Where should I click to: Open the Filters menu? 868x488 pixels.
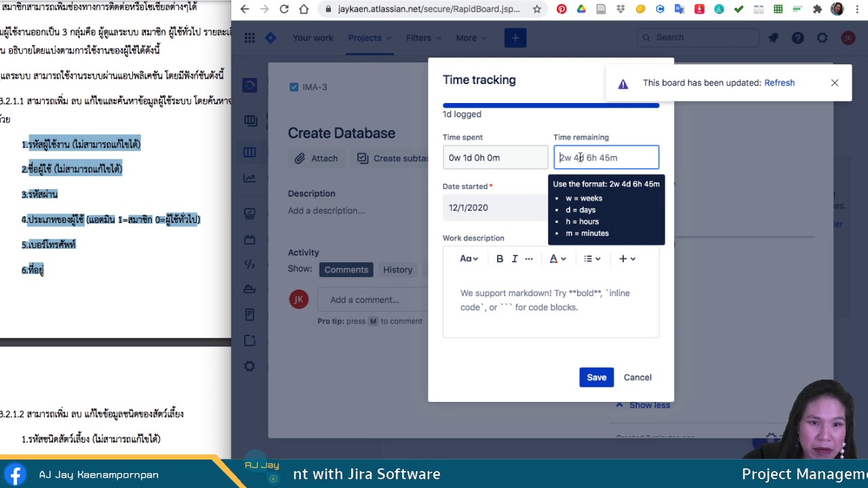click(x=423, y=38)
